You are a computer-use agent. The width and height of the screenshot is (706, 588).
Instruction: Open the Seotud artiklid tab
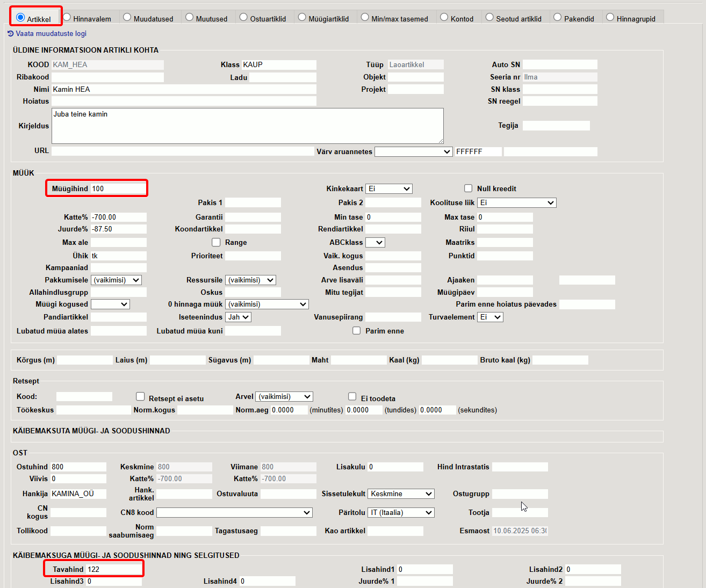[489, 17]
